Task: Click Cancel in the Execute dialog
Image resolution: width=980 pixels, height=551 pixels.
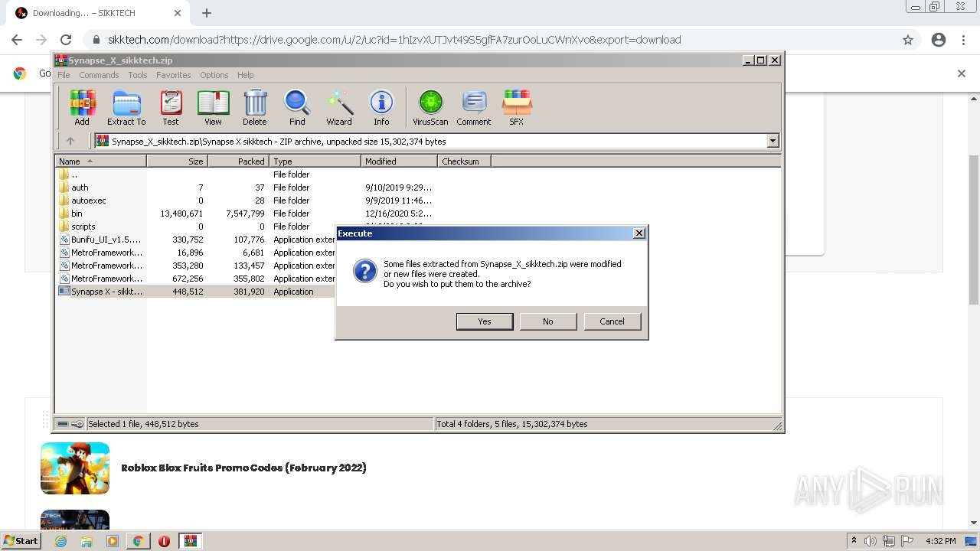Action: 612,321
